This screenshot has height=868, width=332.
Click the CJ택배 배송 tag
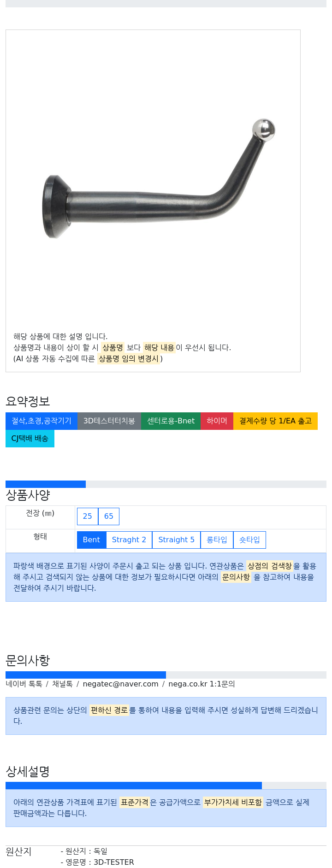[x=30, y=439]
